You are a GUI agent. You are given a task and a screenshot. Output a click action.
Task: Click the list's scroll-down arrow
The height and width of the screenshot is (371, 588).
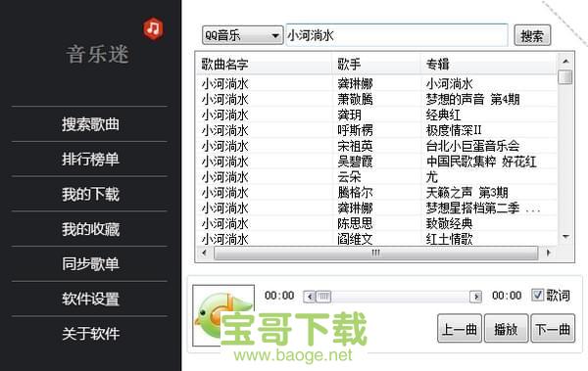point(565,237)
